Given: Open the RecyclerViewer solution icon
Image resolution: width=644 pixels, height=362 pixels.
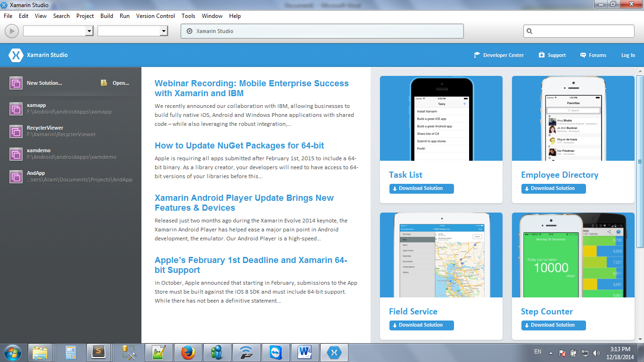Looking at the screenshot, I should coord(16,132).
